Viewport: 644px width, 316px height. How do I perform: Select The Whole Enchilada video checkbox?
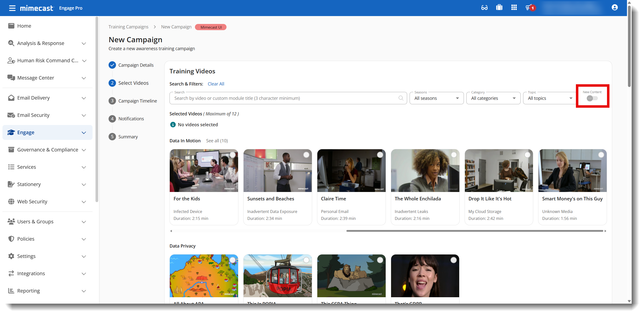pos(454,155)
